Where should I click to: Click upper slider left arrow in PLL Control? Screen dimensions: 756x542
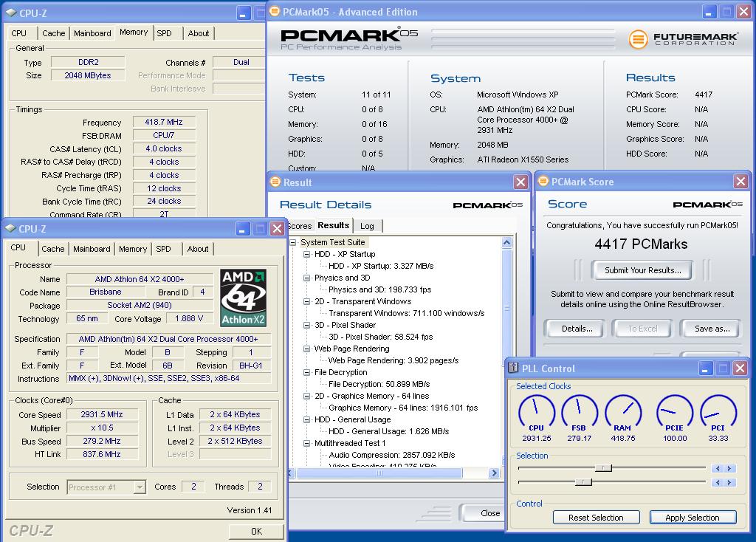718,468
